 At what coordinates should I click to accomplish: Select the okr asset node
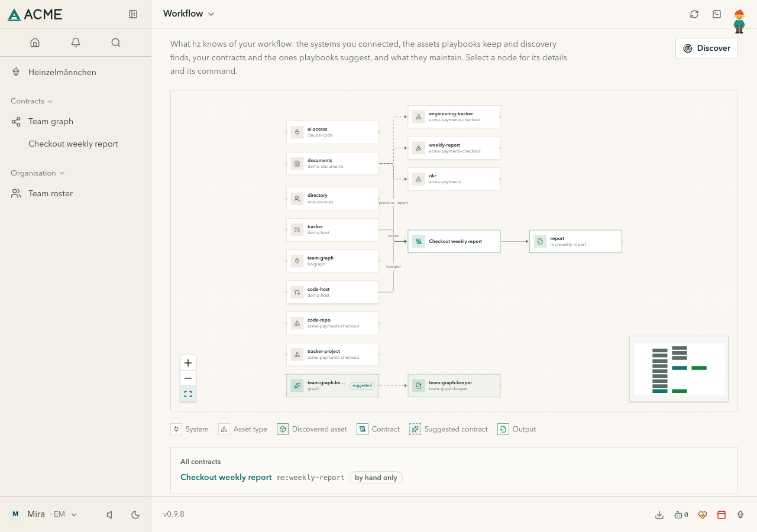(x=454, y=179)
